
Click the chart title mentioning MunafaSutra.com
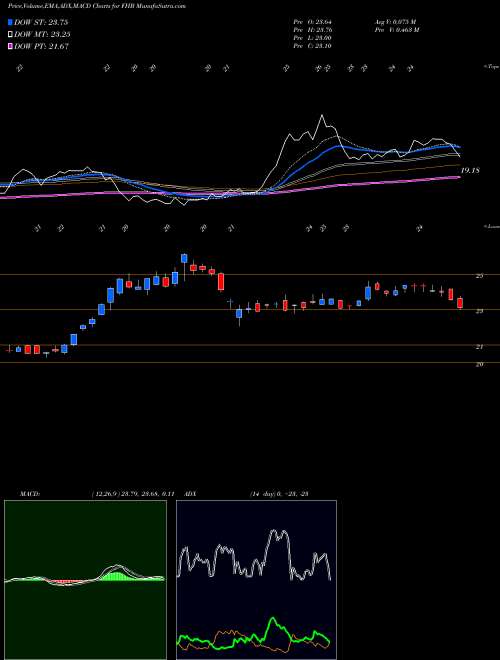click(x=96, y=6)
